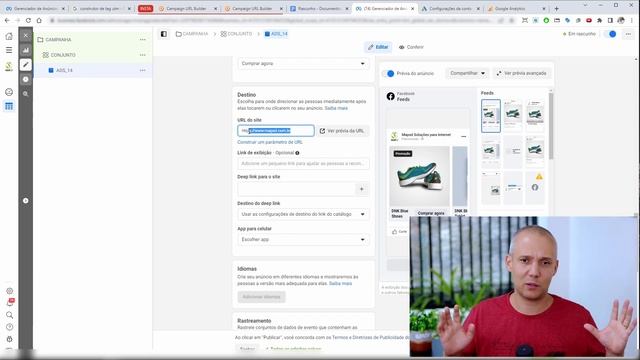
Task: Click the shoe product image in the ad preview
Action: pos(419,176)
